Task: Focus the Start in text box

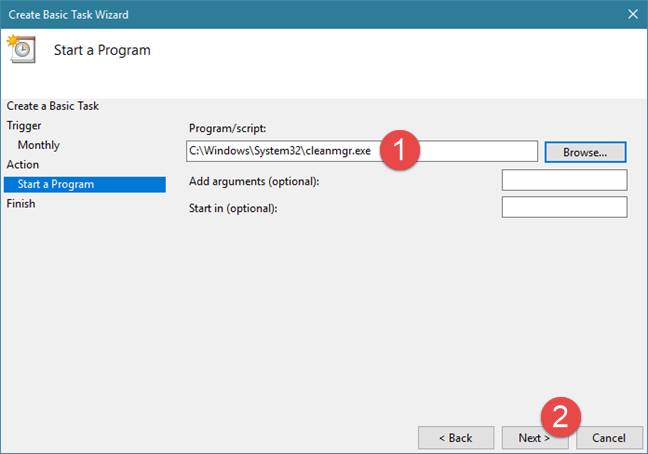Action: tap(564, 207)
